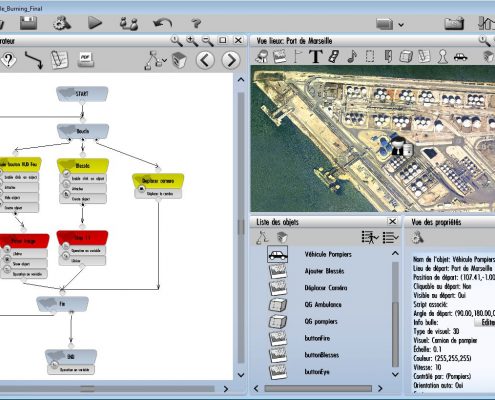Go to previous with left chevron button
Image resolution: width=495 pixels, height=400 pixels.
(x=205, y=60)
